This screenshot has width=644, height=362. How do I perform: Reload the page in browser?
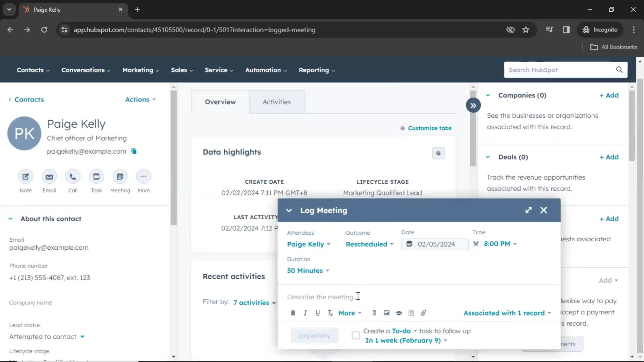[44, 30]
